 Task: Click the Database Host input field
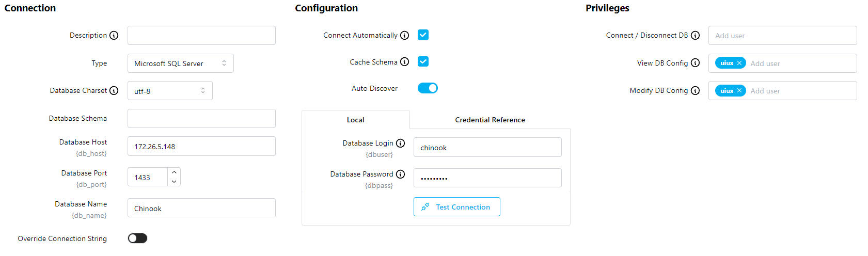pyautogui.click(x=201, y=147)
